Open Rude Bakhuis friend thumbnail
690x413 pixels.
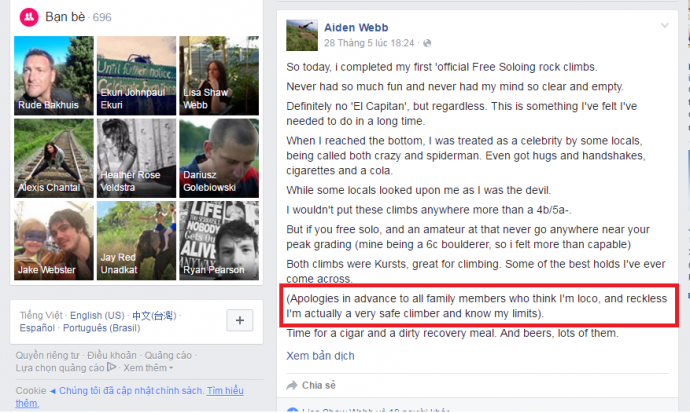click(x=54, y=76)
